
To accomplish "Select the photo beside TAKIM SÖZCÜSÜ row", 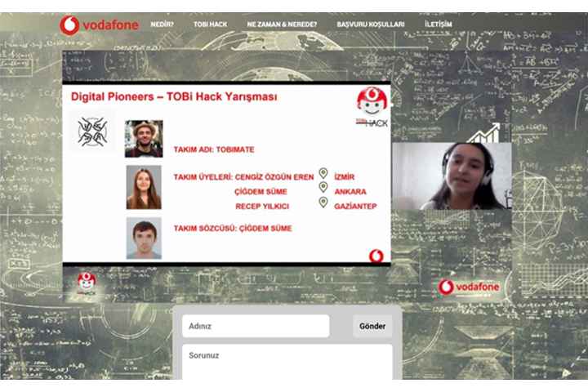I will (x=144, y=238).
